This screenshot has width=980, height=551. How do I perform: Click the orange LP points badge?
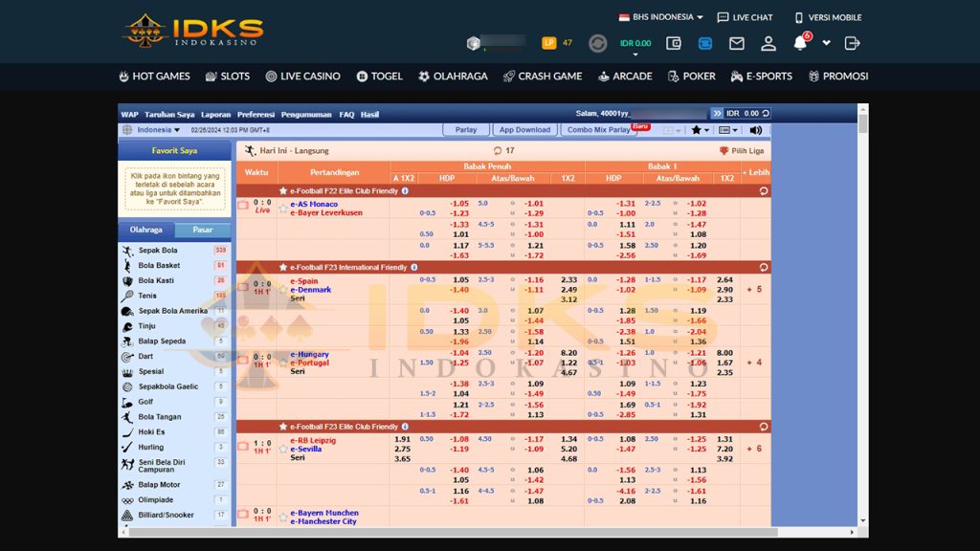[548, 42]
